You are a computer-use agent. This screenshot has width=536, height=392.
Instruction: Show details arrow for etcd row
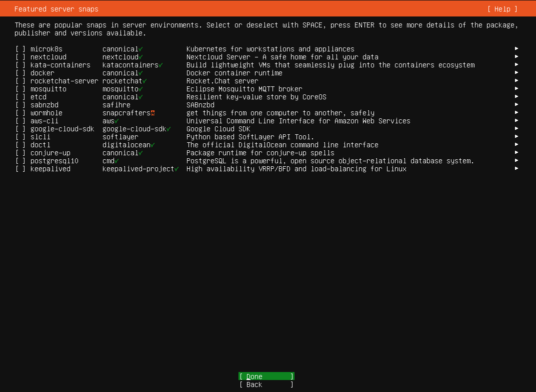click(x=516, y=96)
